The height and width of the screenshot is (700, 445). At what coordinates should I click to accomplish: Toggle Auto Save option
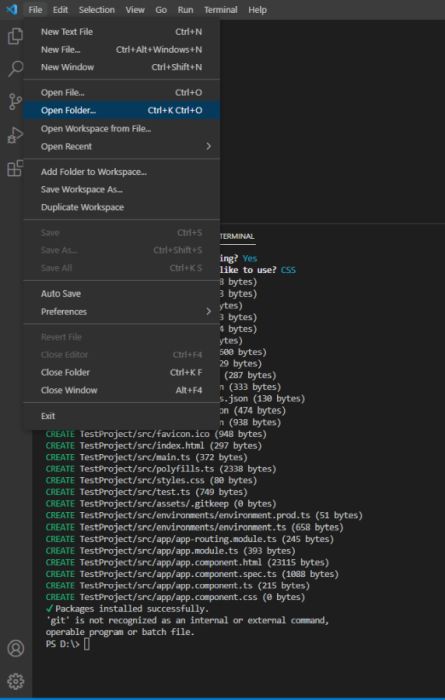[121, 294]
